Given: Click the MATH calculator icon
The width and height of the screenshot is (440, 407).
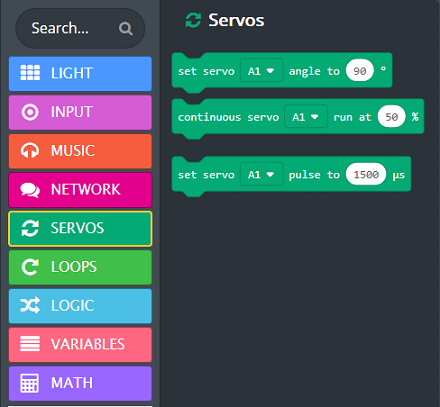Looking at the screenshot, I should (x=30, y=383).
